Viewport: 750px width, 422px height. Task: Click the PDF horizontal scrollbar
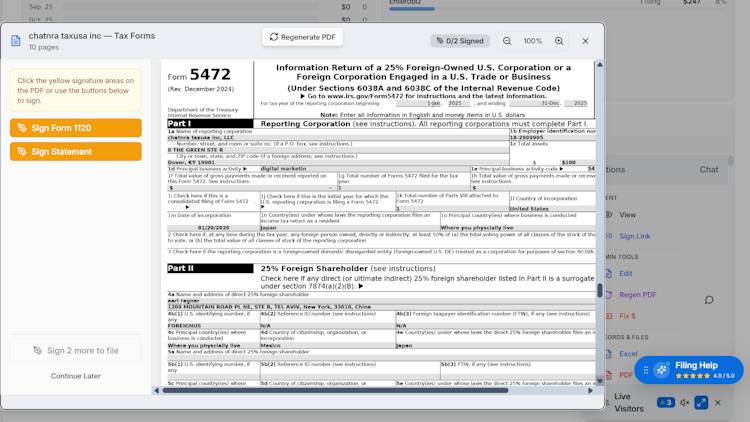[x=335, y=390]
